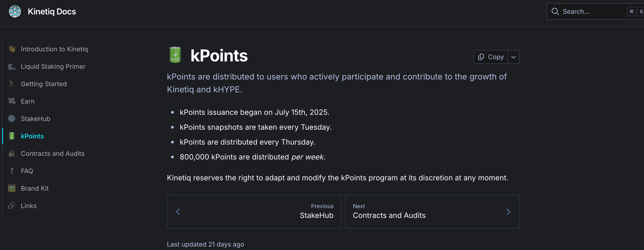Screen dimensions: 644x250
Task: Click the search magnifier icon
Action: click(x=555, y=11)
